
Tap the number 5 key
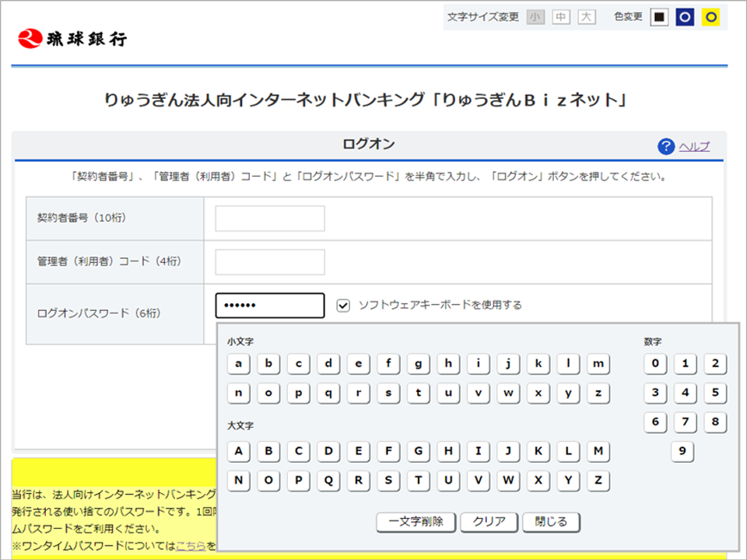click(716, 393)
